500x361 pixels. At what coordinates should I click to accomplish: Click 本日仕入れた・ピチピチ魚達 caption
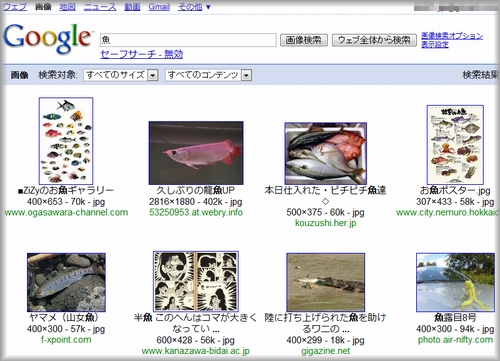coord(325,190)
